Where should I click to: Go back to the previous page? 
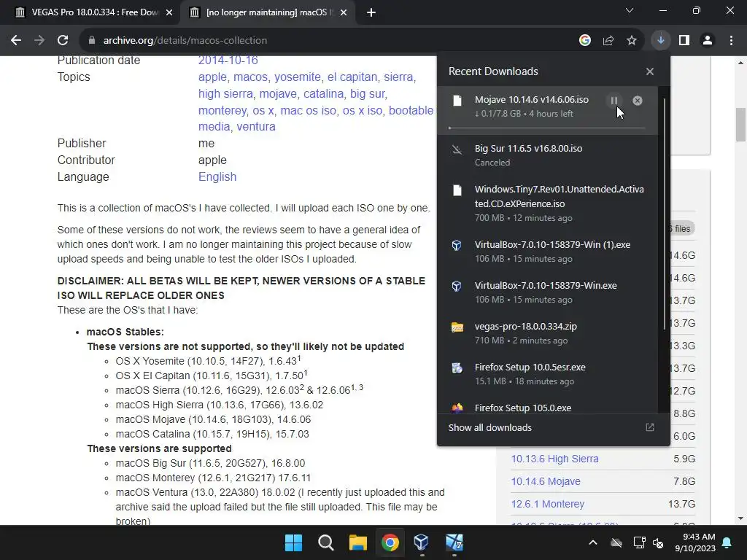[x=16, y=41]
